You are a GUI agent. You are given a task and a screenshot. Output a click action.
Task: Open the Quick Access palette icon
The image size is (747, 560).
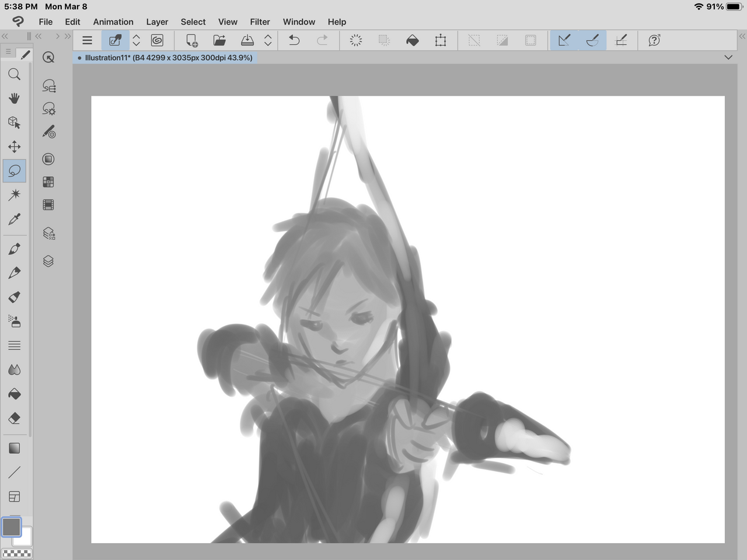point(48,57)
